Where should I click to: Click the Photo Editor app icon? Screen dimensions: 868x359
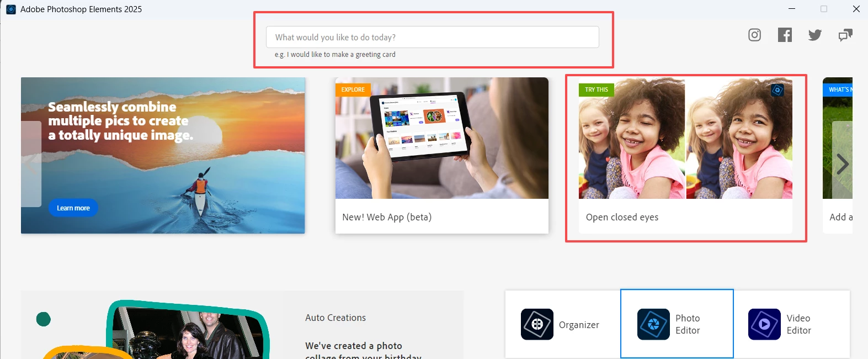653,324
